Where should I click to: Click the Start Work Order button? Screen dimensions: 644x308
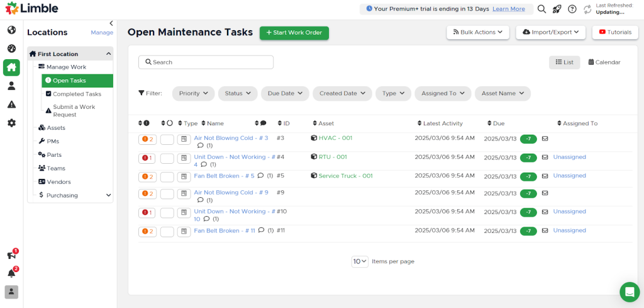[294, 33]
